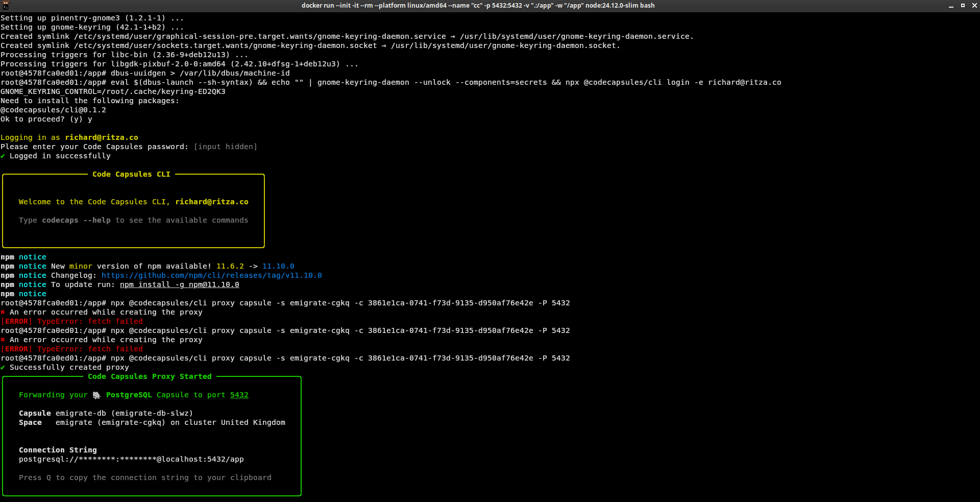Open the npm changelog GitHub link
This screenshot has width=980, height=502.
tap(211, 275)
